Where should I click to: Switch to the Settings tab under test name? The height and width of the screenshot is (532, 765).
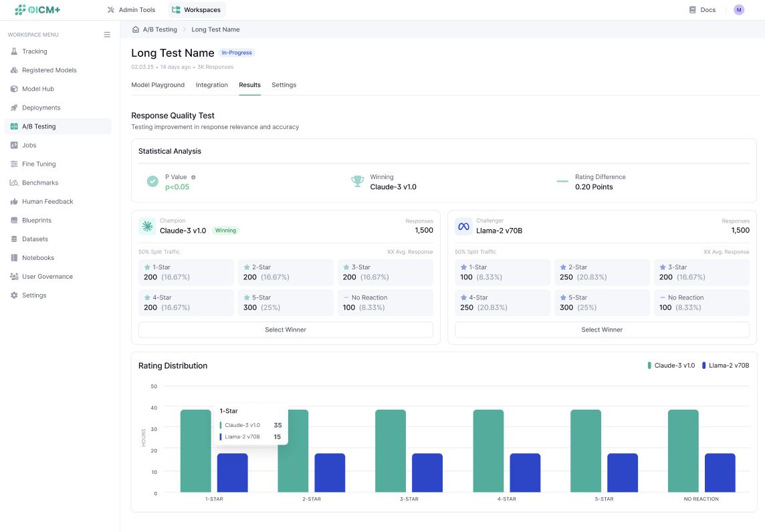click(x=284, y=85)
